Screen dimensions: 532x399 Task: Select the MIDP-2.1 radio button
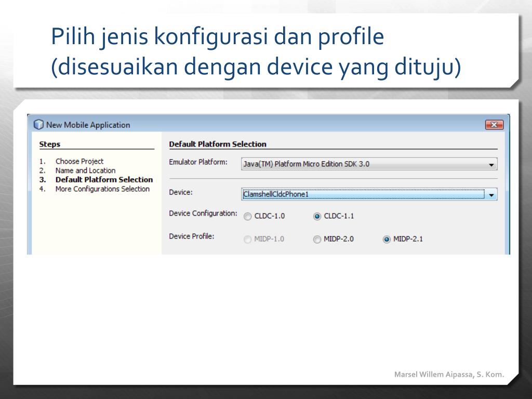tap(387, 239)
